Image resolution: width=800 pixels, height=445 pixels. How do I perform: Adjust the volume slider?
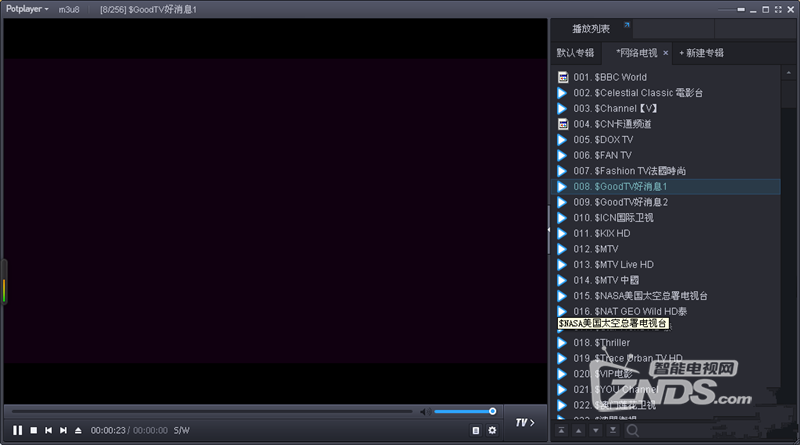tap(464, 411)
